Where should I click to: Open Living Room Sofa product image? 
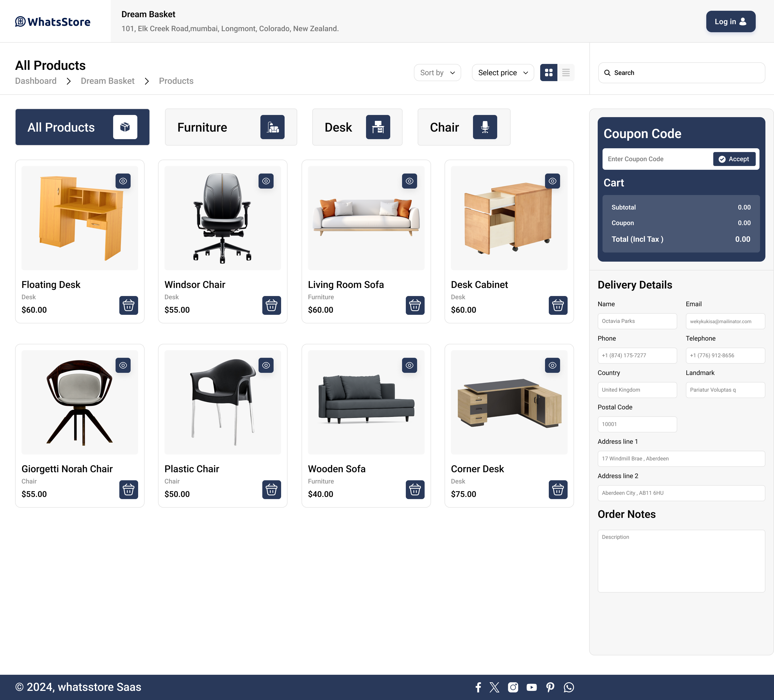point(365,218)
